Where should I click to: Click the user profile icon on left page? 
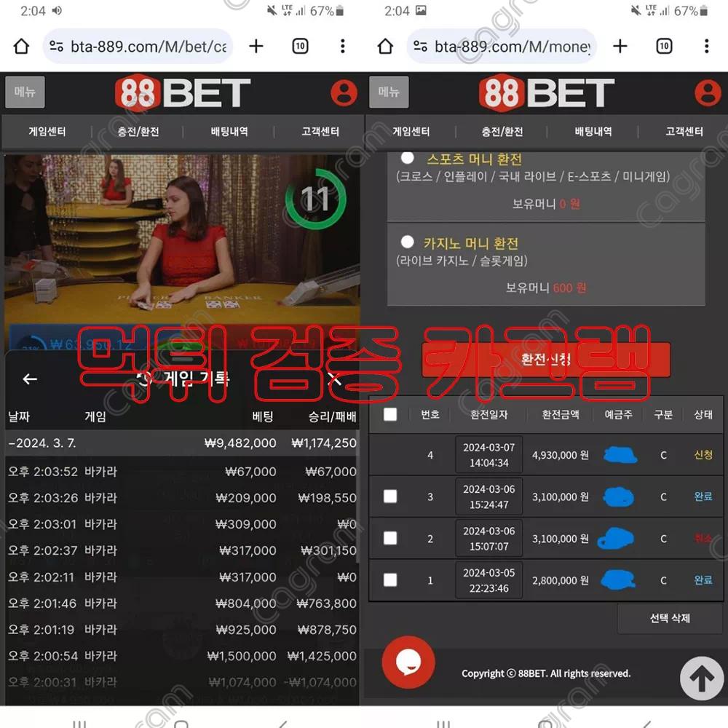point(344,93)
